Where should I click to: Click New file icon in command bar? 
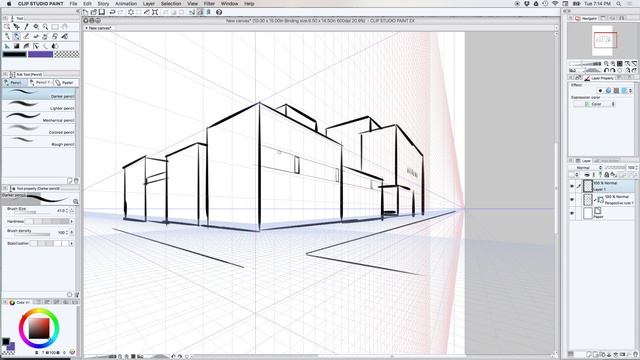[86, 12]
